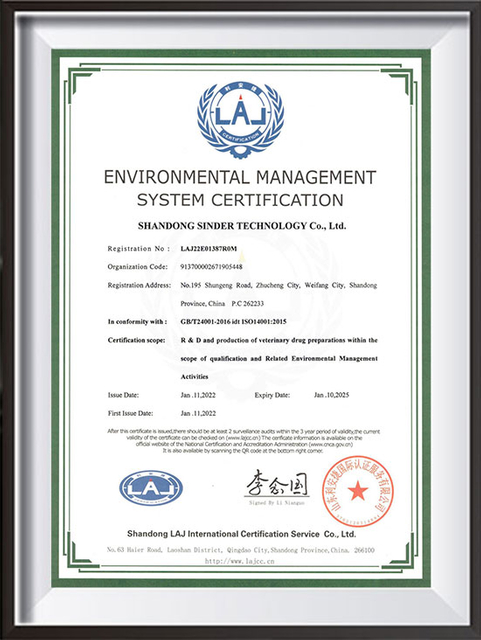Click registration number 'LAJ22E01387R0M'
Screen dimensions: 481x640
click(209, 249)
